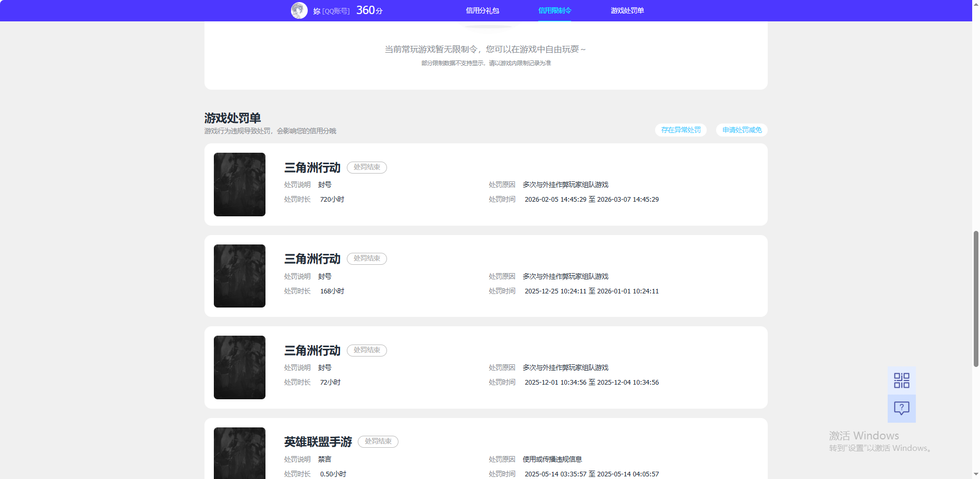
Task: Click the 0.50小时 penalty duration value
Action: point(333,474)
